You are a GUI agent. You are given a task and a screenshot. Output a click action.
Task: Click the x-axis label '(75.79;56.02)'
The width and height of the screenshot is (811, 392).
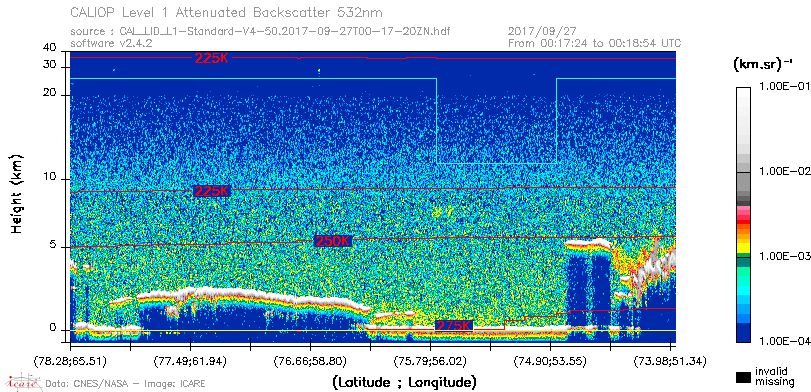click(430, 360)
